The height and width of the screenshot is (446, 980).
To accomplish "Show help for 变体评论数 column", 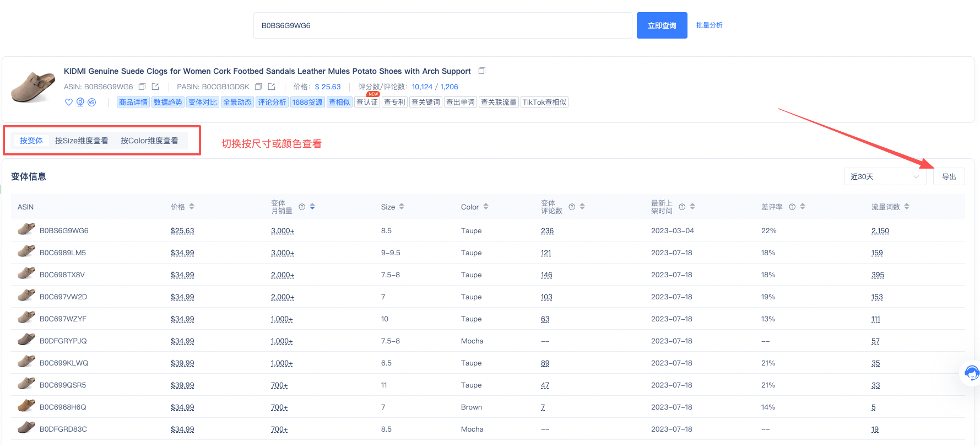I will click(572, 207).
